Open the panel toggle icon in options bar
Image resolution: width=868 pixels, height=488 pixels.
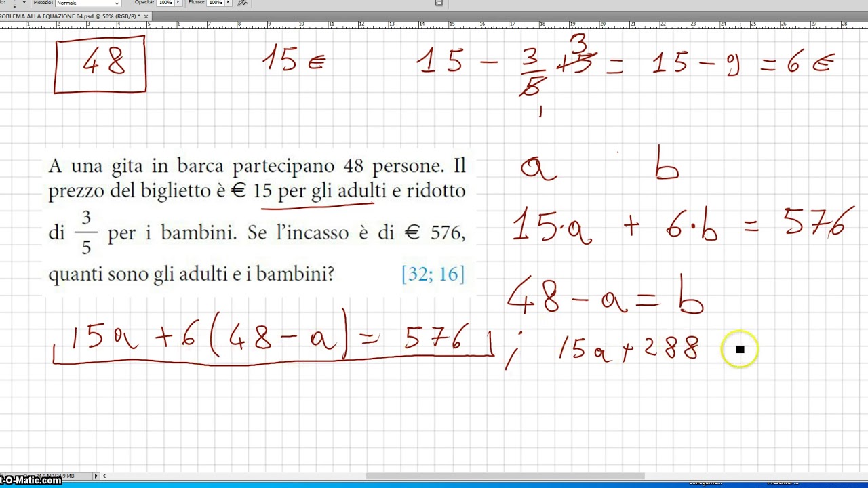click(x=439, y=3)
